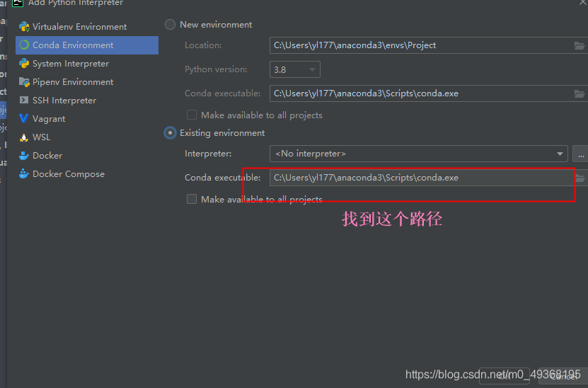The height and width of the screenshot is (388, 588).
Task: Click the System Interpreter python icon
Action: point(24,64)
